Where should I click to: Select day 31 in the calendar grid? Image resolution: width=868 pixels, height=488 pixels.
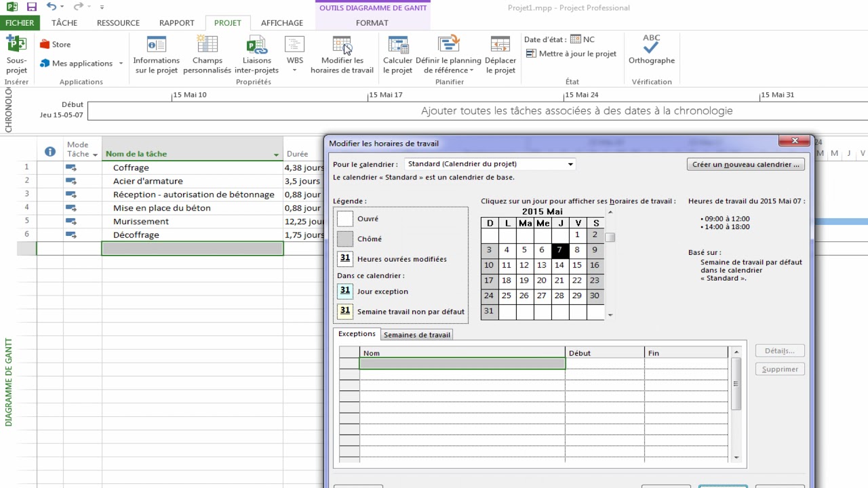coord(489,311)
